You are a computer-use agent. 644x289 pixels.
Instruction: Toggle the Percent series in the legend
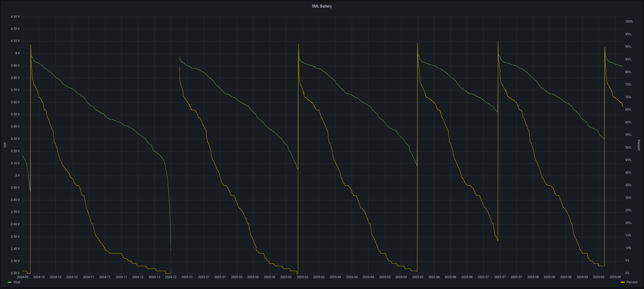point(632,282)
